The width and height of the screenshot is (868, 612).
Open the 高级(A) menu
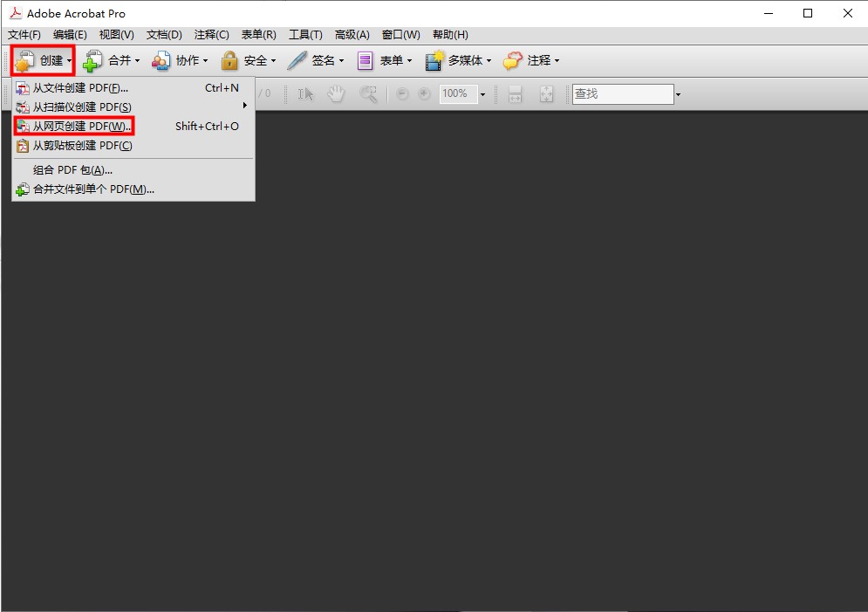[352, 35]
